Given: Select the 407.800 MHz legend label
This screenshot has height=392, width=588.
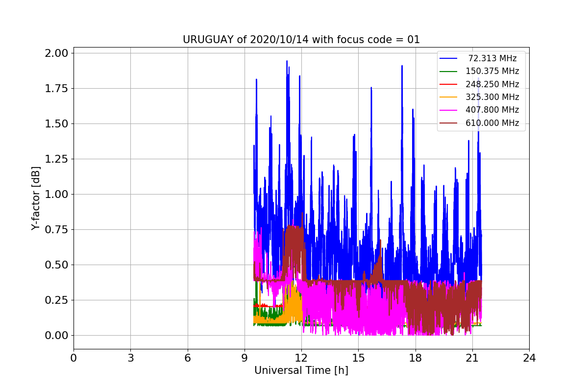Looking at the screenshot, I should pos(492,110).
